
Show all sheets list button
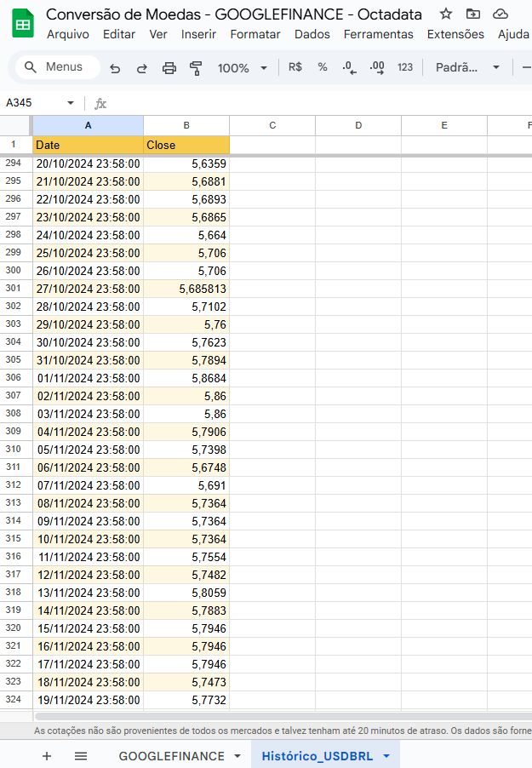[x=81, y=756]
